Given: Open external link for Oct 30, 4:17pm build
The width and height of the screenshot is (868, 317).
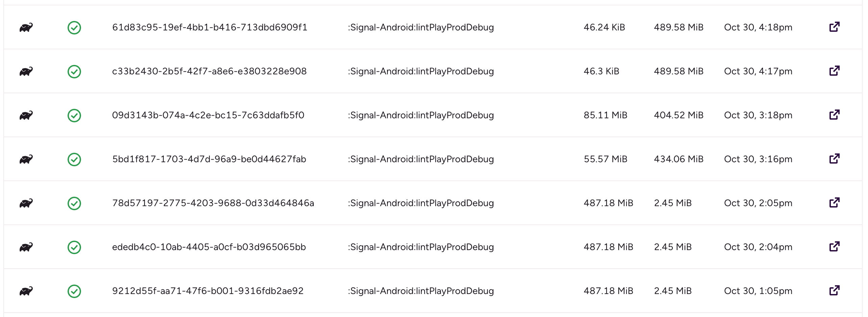Looking at the screenshot, I should pyautogui.click(x=834, y=71).
